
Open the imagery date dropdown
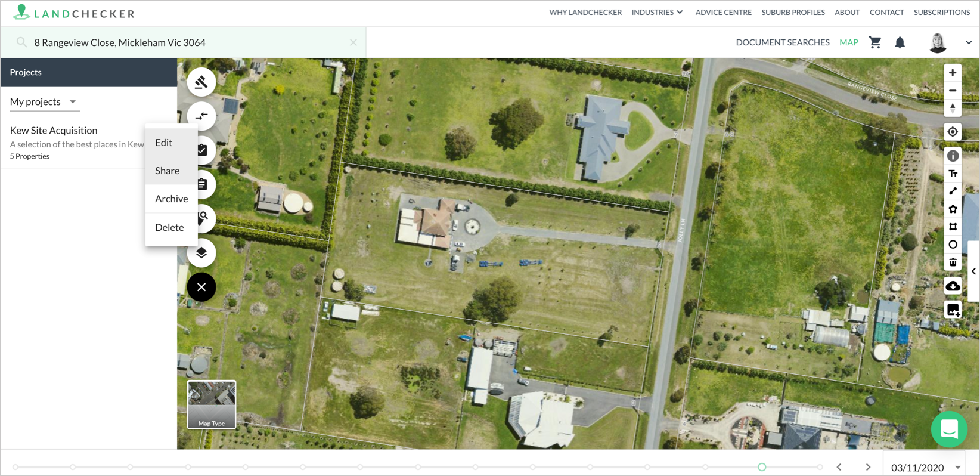pos(925,468)
